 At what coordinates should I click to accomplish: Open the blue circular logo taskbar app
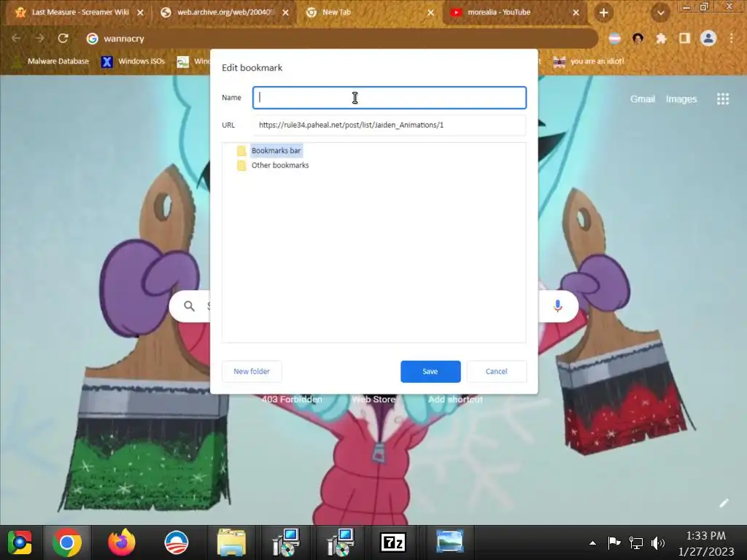(177, 542)
